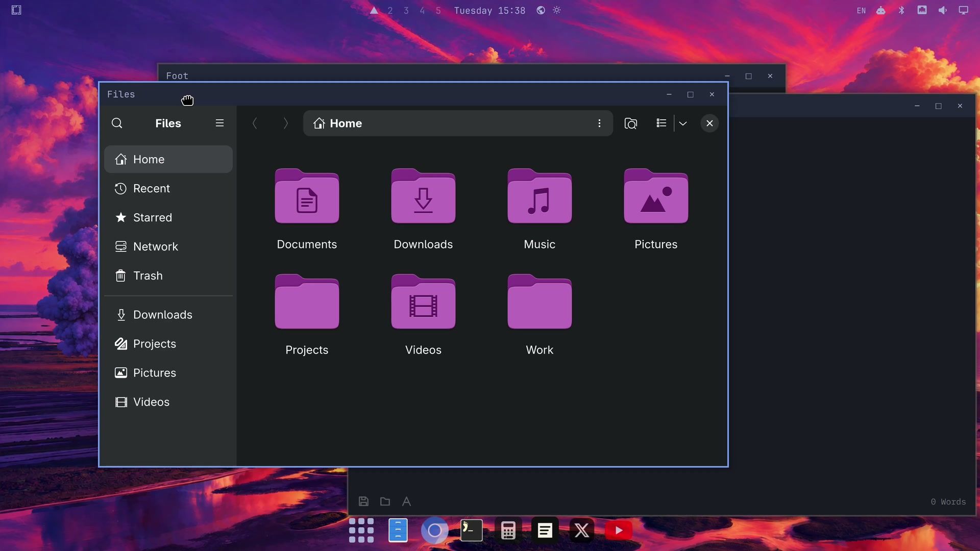The image size is (980, 551).
Task: Open the path bar three-dot menu
Action: 599,123
